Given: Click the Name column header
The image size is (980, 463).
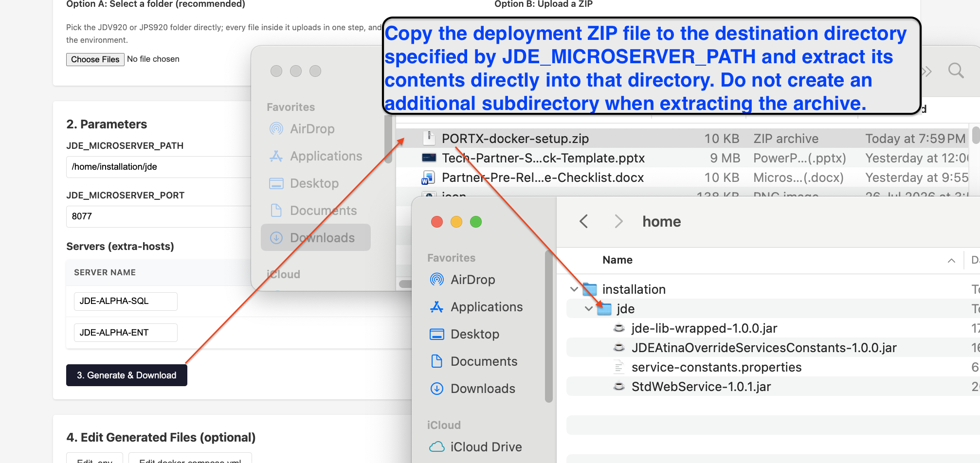Looking at the screenshot, I should [x=617, y=260].
